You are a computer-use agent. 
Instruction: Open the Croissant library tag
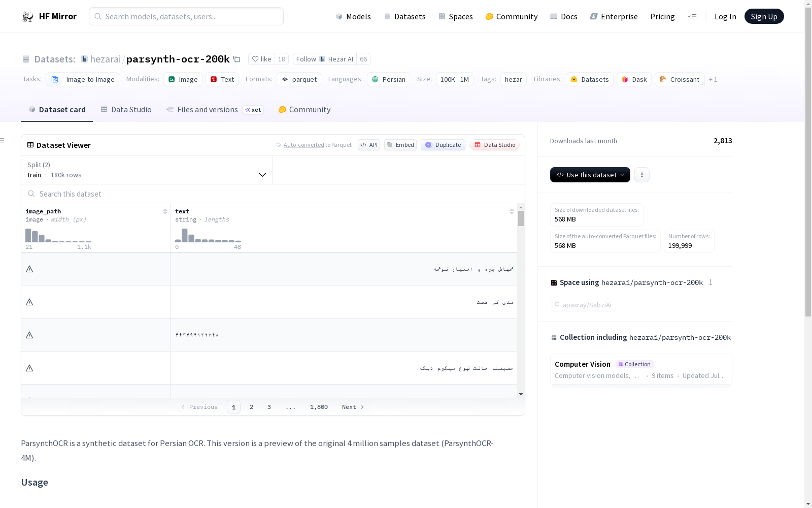click(680, 79)
